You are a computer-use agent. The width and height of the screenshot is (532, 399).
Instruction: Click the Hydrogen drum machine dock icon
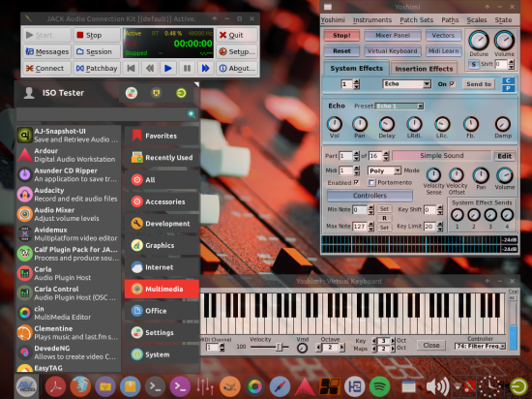point(355,386)
